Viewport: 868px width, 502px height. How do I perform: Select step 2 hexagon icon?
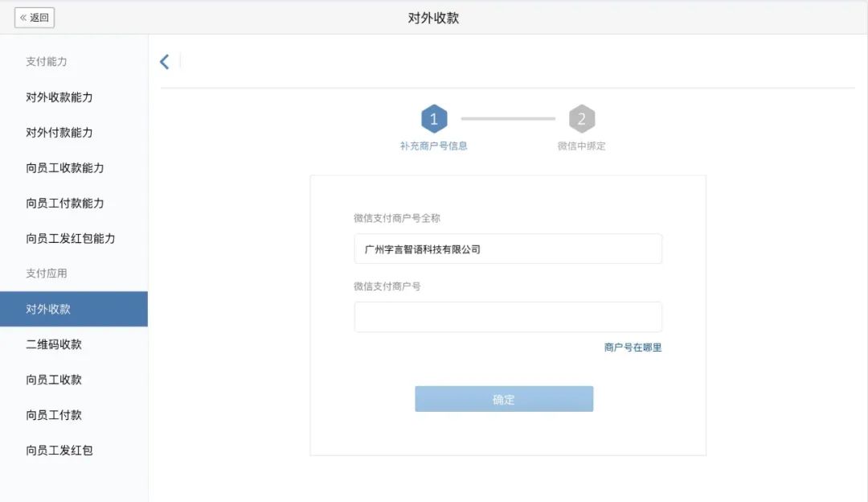tap(582, 119)
